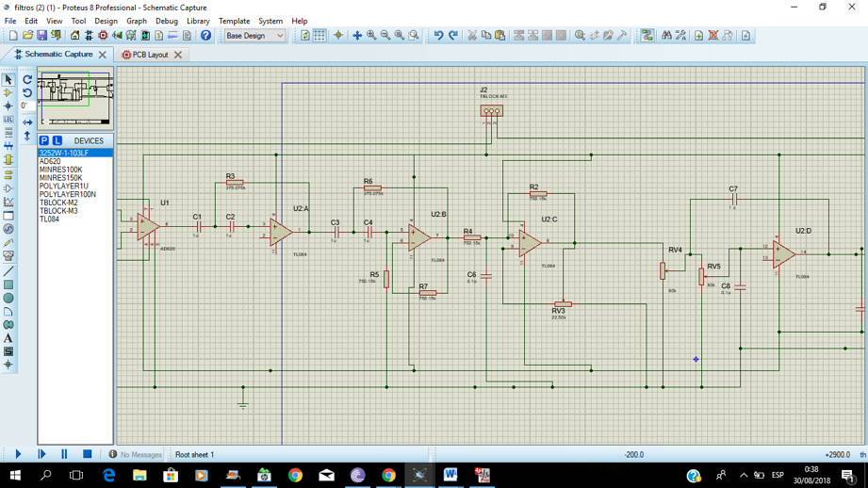Pick devices with the P button
Image resolution: width=868 pixels, height=488 pixels.
coord(44,140)
